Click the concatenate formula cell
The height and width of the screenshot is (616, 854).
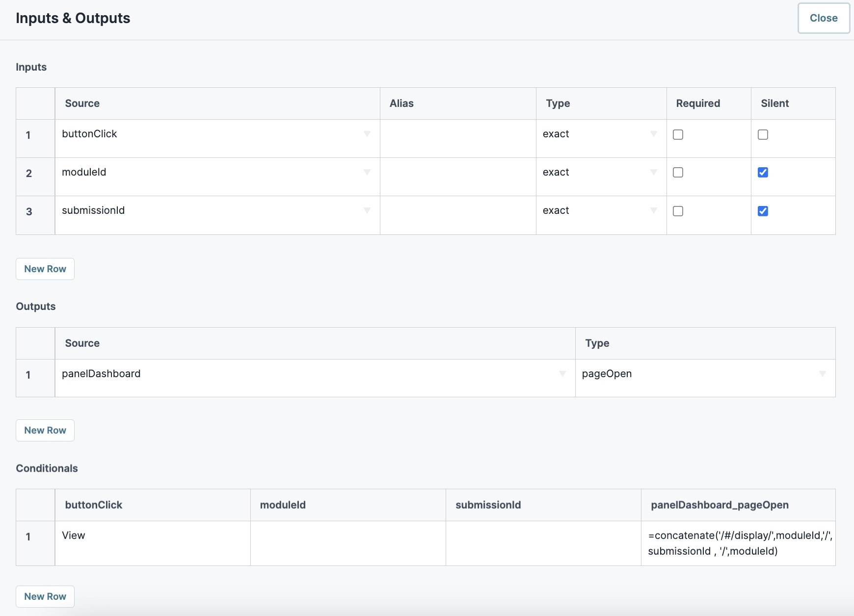point(738,543)
